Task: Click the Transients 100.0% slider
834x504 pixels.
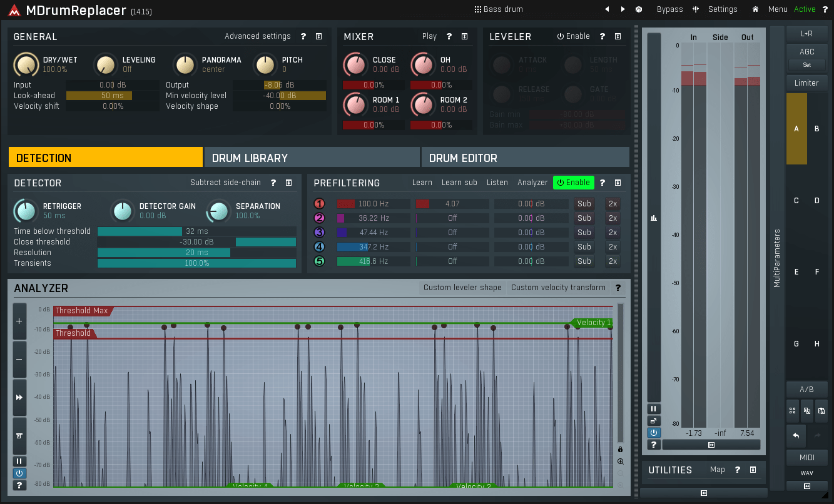Action: [x=197, y=263]
